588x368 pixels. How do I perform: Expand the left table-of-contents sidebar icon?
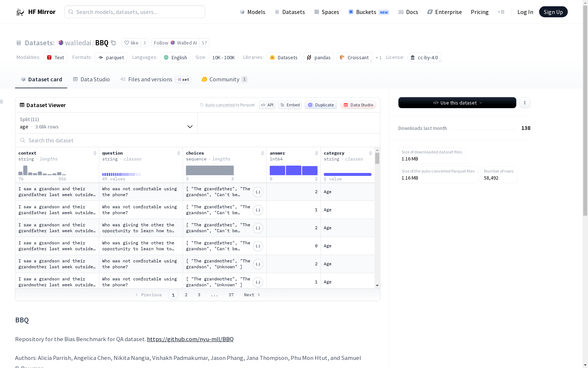click(x=2, y=102)
